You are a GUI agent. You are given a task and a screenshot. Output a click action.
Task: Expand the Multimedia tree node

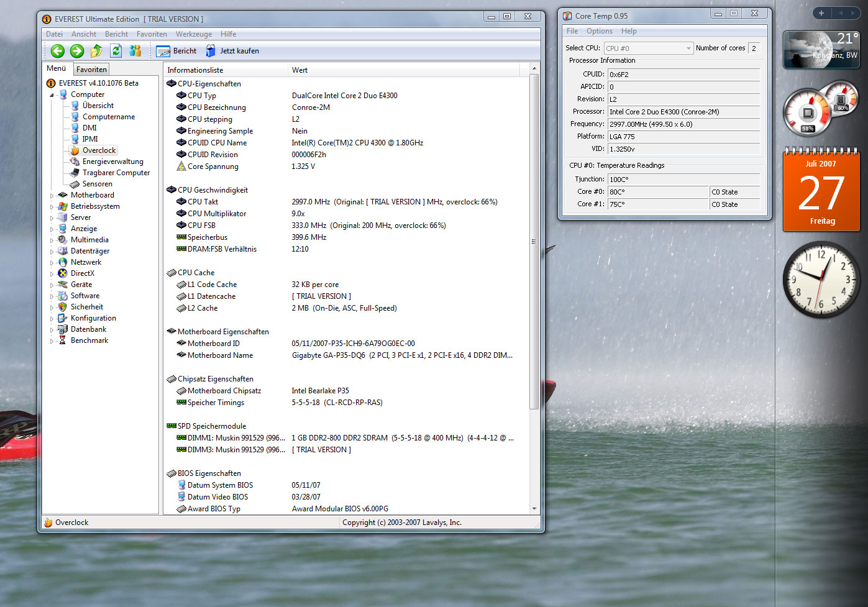point(52,240)
